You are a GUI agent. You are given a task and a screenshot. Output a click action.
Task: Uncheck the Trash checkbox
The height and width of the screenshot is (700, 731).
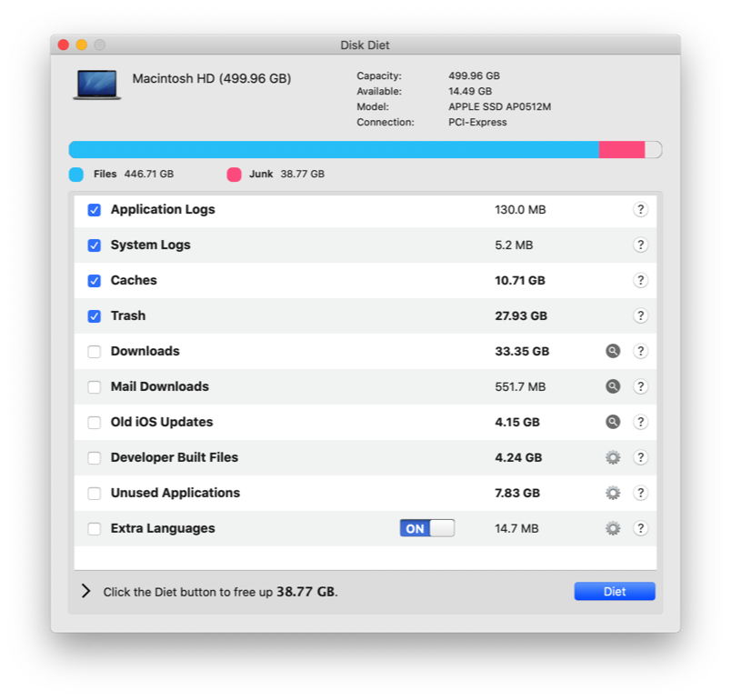(95, 316)
